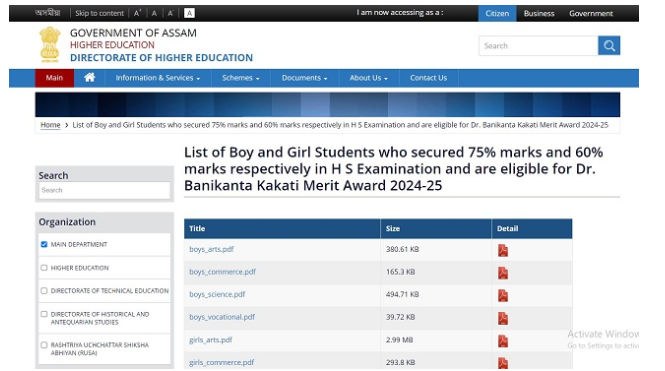
Task: Open PDF icon for boys_vocational.pdf
Action: (503, 318)
